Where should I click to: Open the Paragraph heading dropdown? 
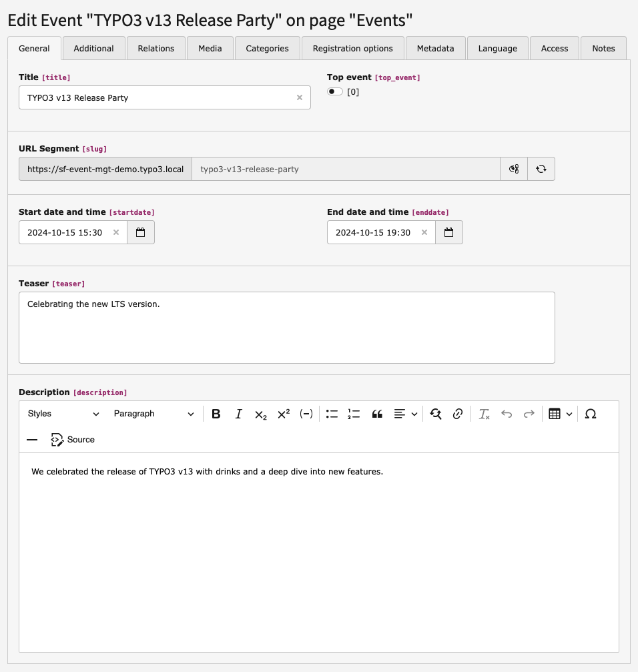tap(153, 414)
